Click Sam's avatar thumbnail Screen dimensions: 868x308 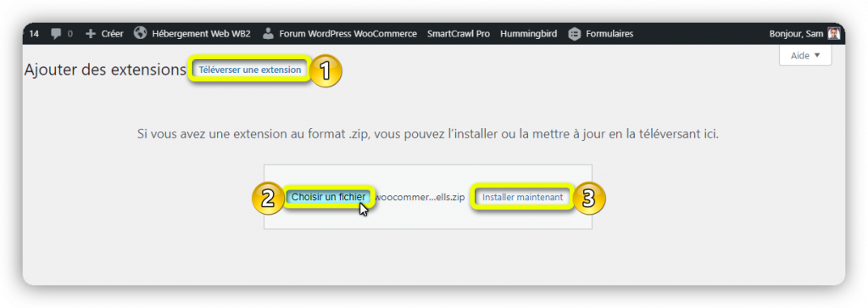(x=834, y=34)
